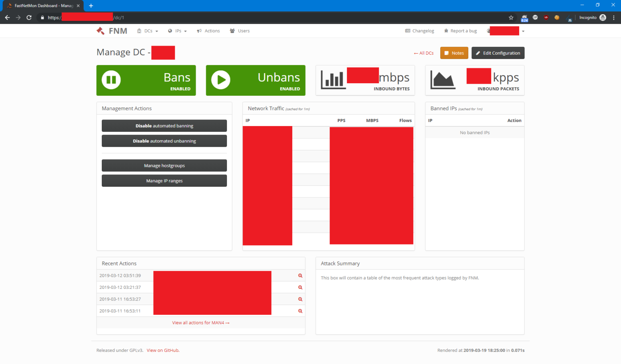621x364 pixels.
Task: Click the magnifier icon for action 2019-03-12 03:51:39
Action: point(300,276)
